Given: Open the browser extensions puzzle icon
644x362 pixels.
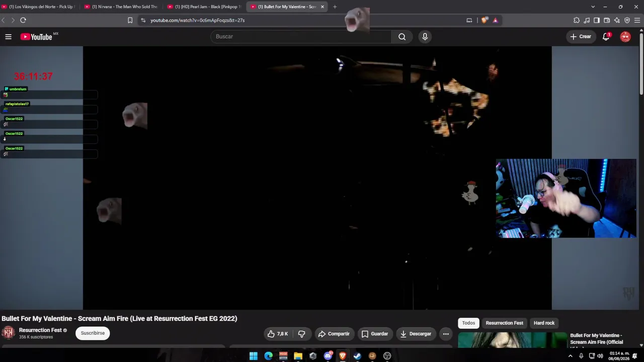Looking at the screenshot, I should (577, 20).
